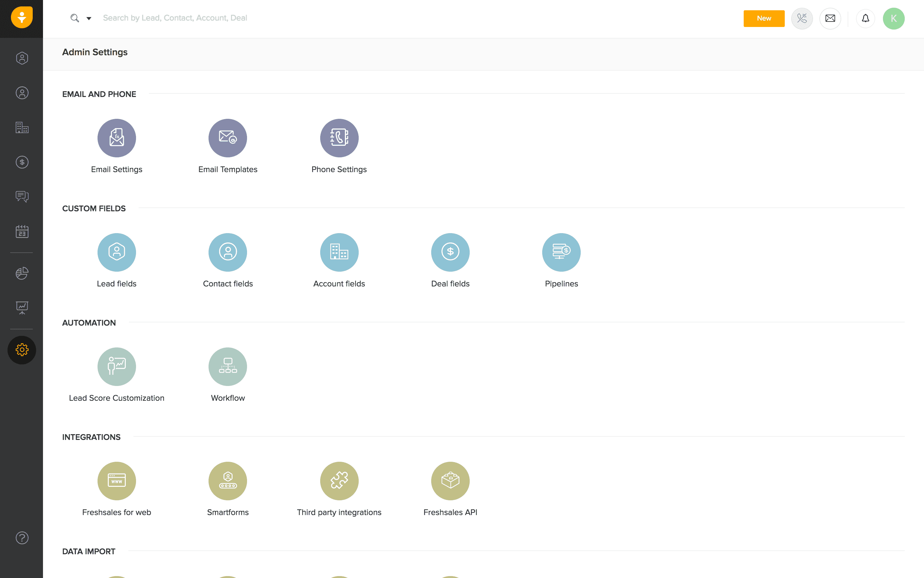Click the Smartforms label

click(x=227, y=512)
